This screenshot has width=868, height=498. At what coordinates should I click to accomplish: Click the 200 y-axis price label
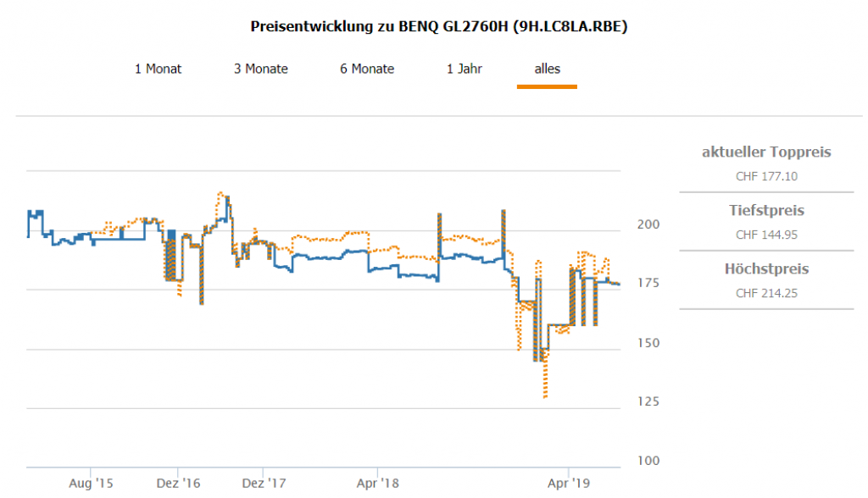pos(645,225)
